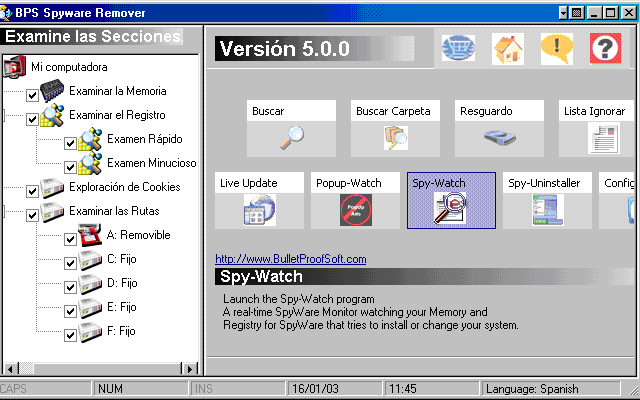Select Mi computadora root tree label

[69, 67]
